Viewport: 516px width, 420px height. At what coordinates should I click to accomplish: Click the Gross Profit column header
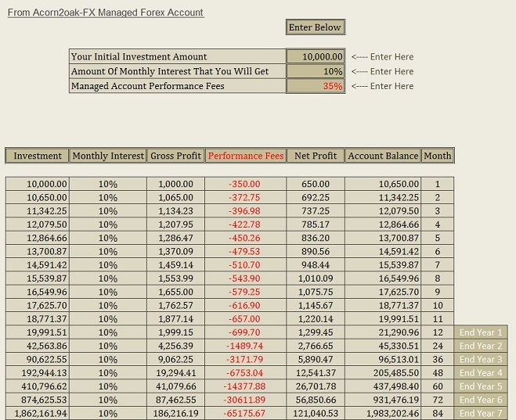tap(175, 156)
